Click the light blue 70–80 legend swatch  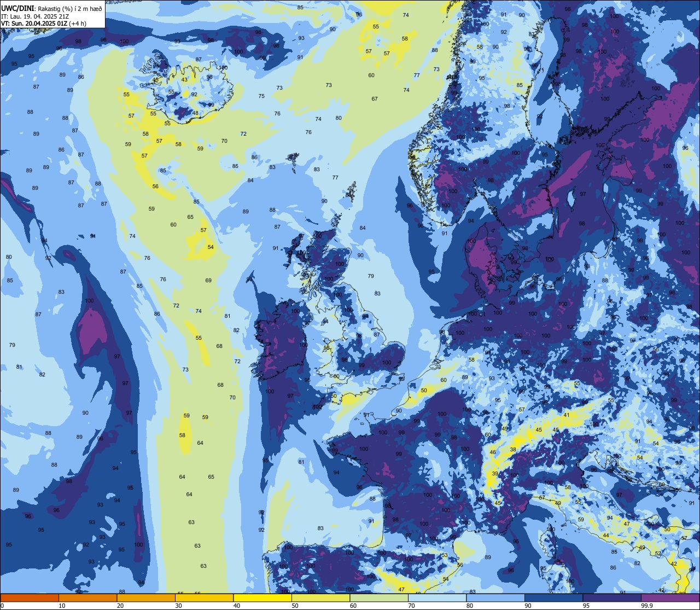(x=437, y=597)
